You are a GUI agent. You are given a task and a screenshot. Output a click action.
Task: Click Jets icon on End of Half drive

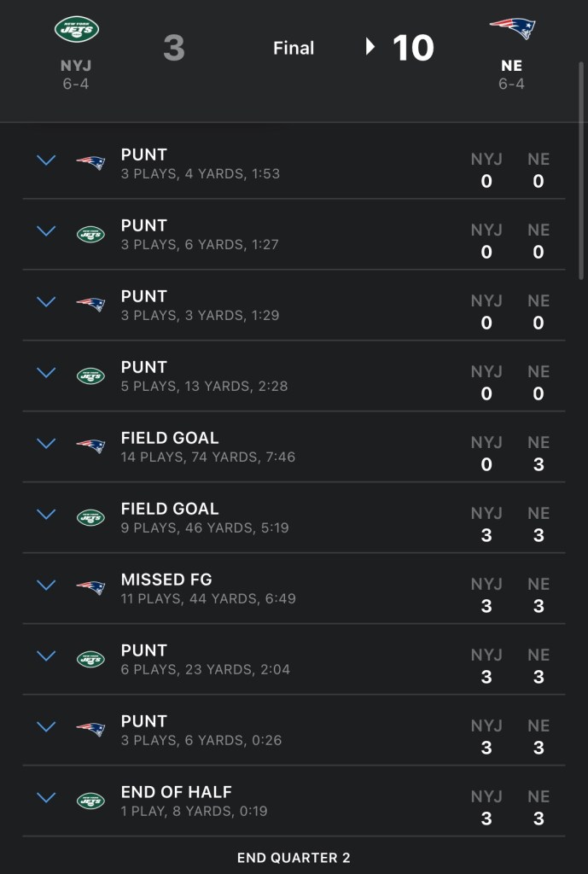coord(90,801)
